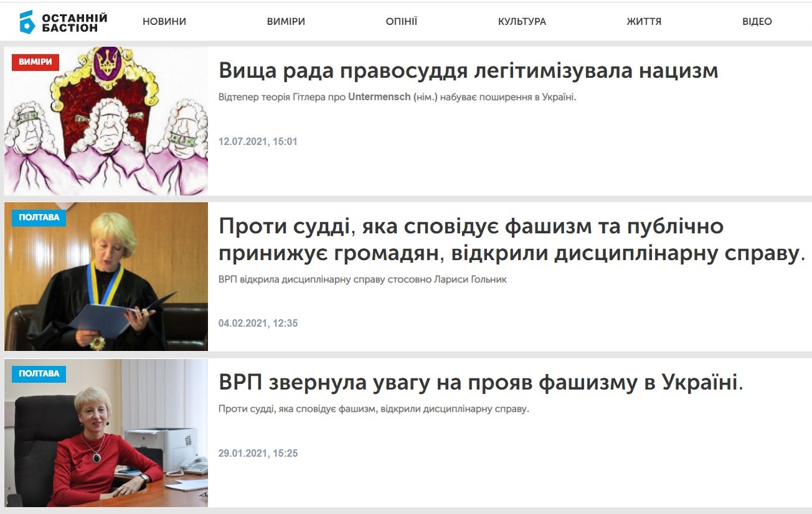Click the Полтава badge on second article
The image size is (812, 514).
coord(39,218)
